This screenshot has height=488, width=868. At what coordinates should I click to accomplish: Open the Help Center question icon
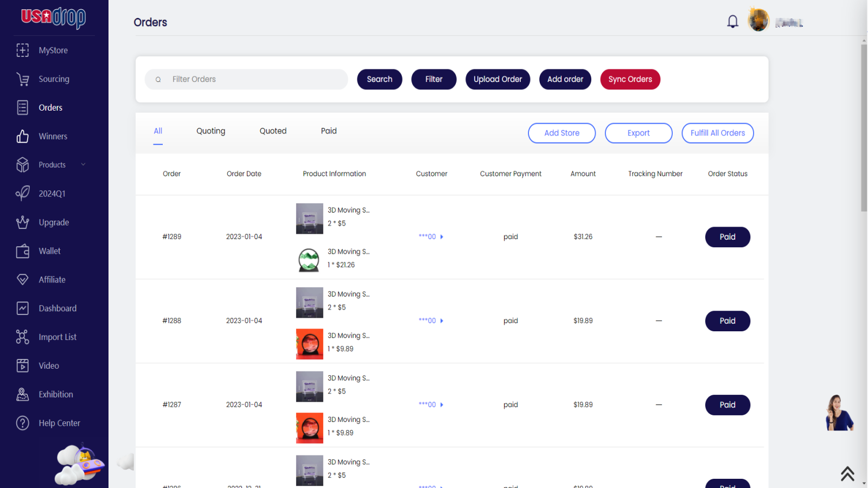[x=22, y=423]
